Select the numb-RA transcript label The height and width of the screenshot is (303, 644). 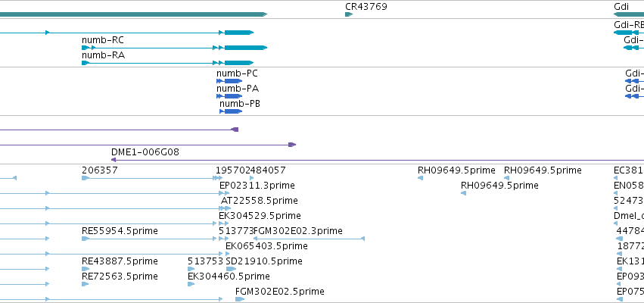[x=103, y=55]
